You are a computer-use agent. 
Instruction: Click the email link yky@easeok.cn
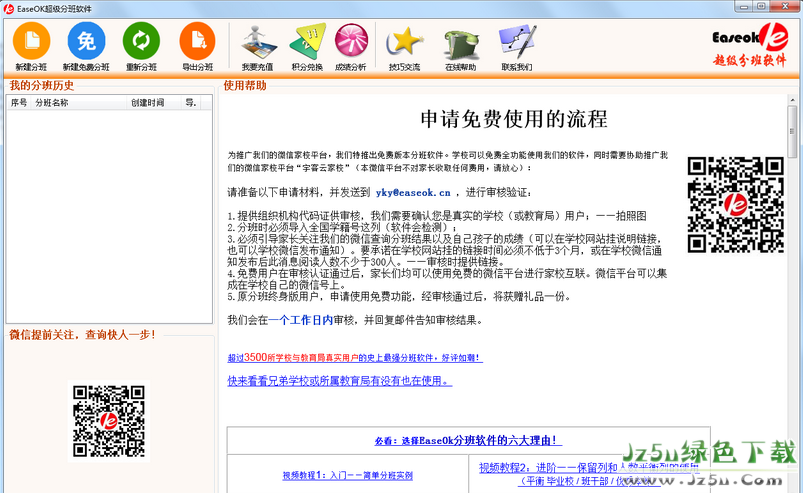pyautogui.click(x=413, y=192)
